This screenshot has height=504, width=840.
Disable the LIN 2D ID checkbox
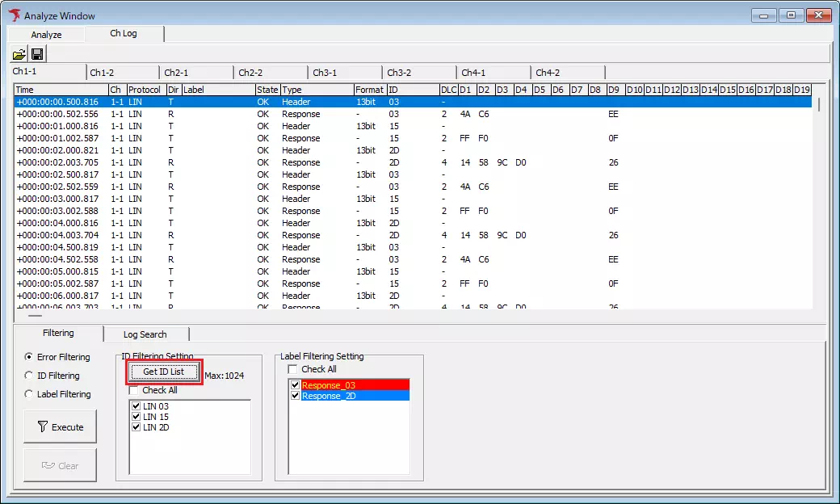(136, 427)
